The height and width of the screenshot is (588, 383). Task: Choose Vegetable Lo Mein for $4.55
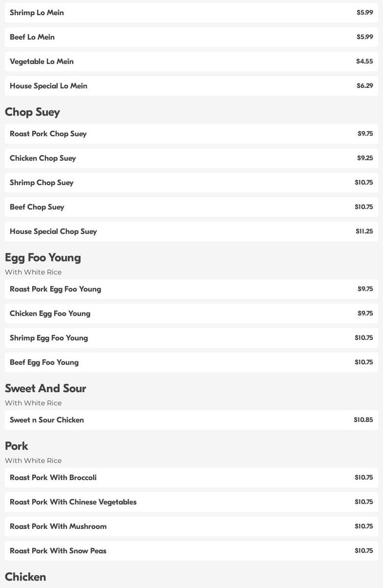[x=191, y=62]
